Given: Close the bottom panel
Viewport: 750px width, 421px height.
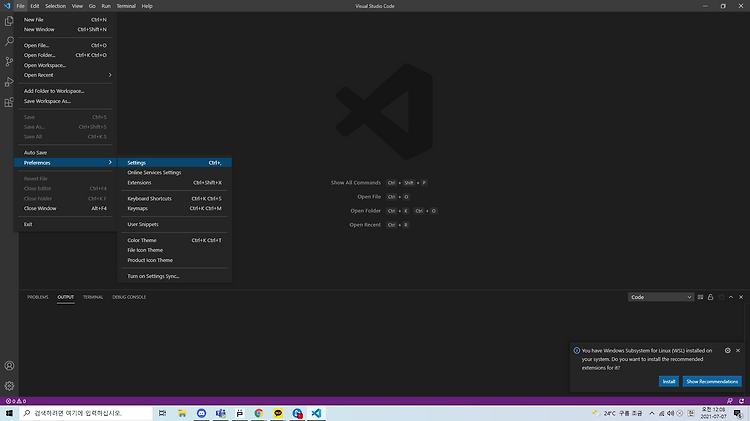Looking at the screenshot, I should tap(741, 297).
